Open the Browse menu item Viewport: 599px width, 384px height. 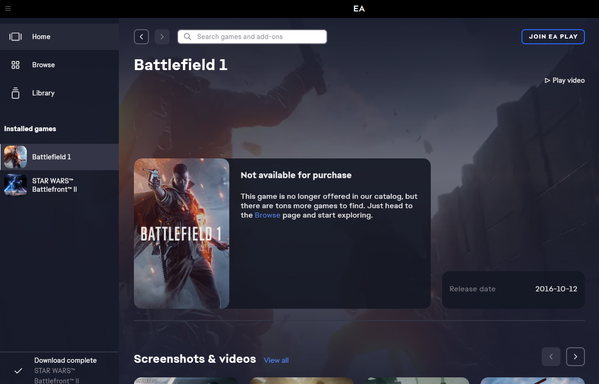point(59,65)
